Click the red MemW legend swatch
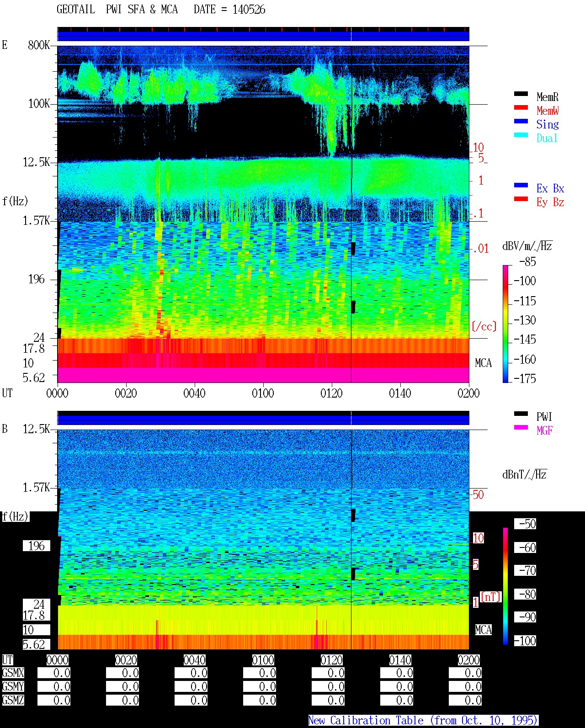This screenshot has width=585, height=728. [x=521, y=107]
